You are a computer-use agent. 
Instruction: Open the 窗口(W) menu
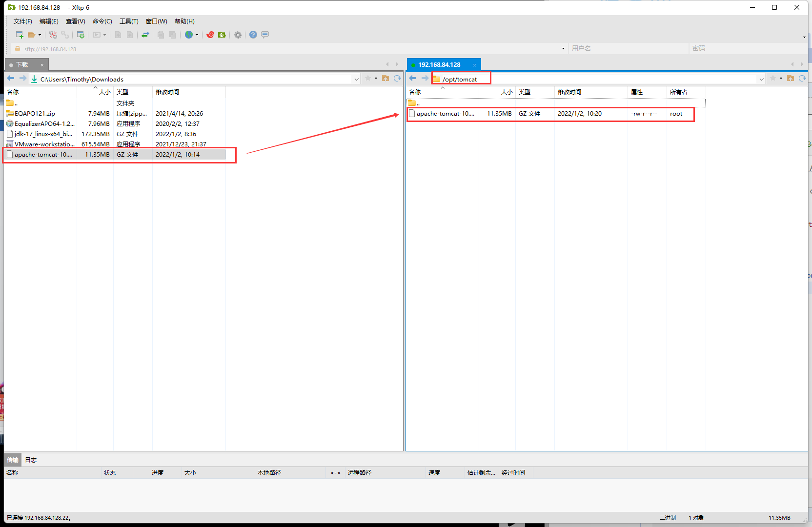coord(157,21)
